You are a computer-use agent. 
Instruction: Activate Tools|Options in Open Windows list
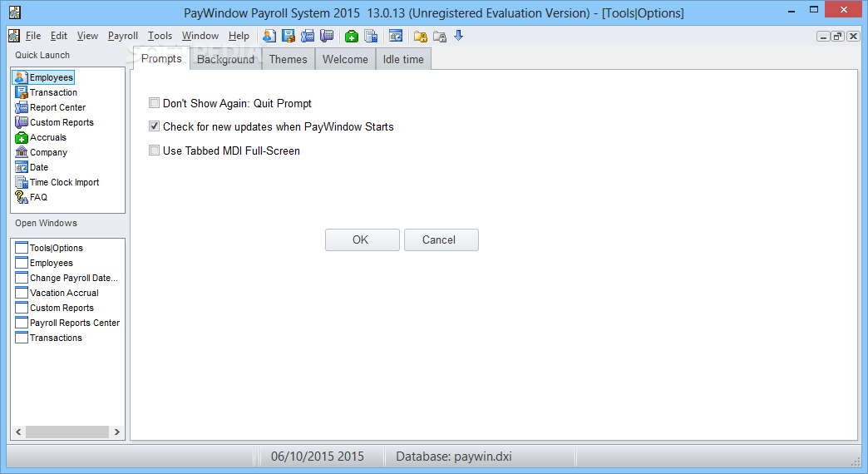49,248
